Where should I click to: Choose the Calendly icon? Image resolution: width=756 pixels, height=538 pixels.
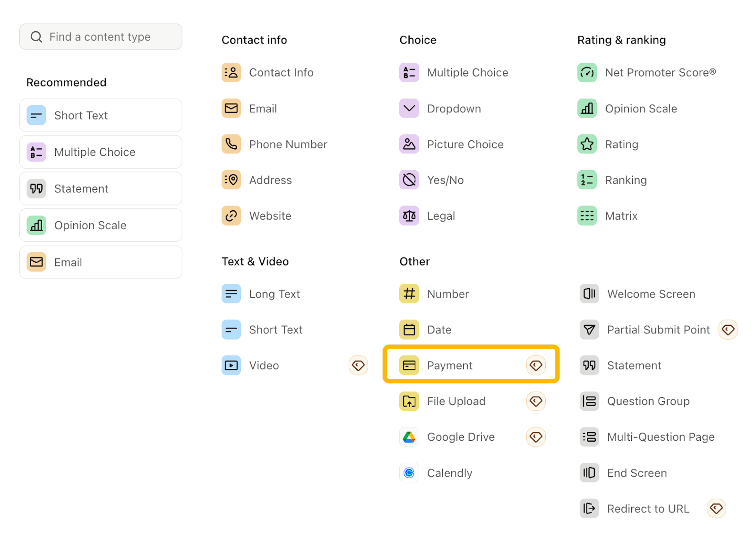coord(409,473)
